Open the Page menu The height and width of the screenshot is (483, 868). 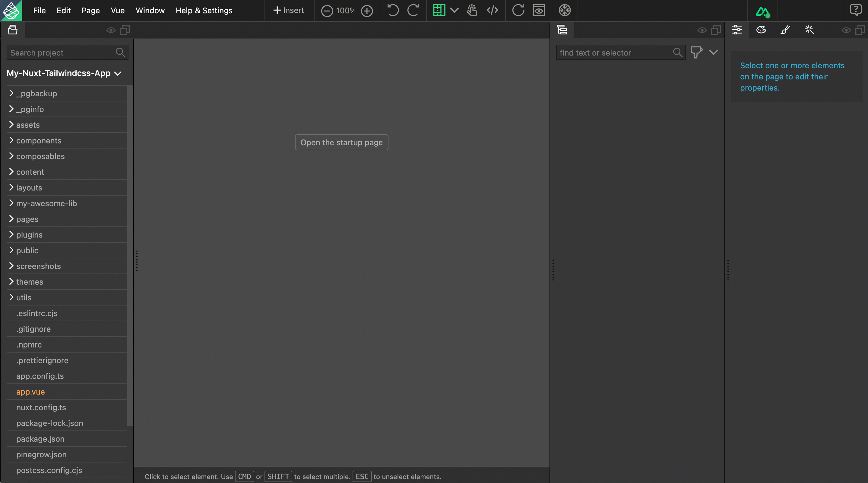(91, 11)
